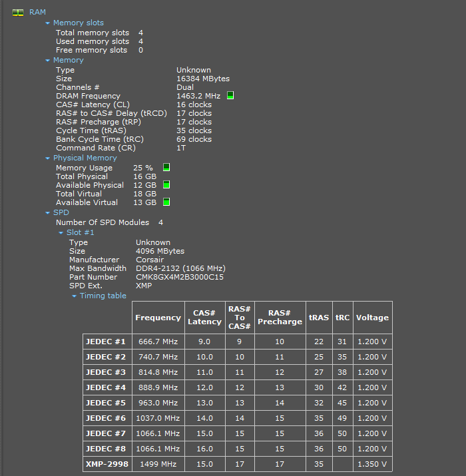Collapse the SPD section
The height and width of the screenshot is (476, 466).
(x=47, y=213)
